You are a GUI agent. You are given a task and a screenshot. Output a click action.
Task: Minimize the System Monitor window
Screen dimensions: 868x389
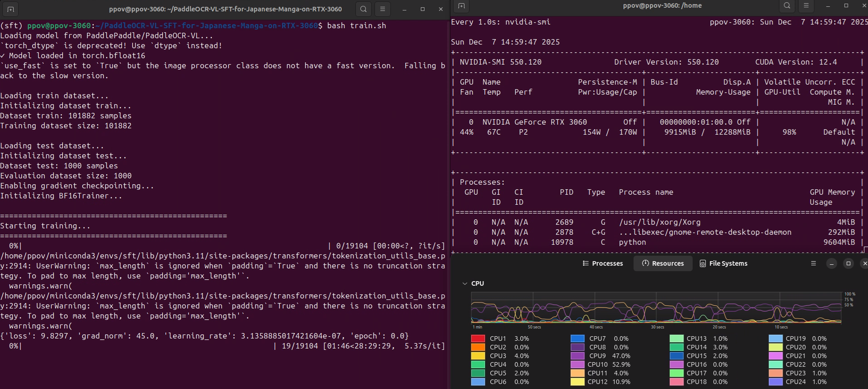[x=832, y=263]
